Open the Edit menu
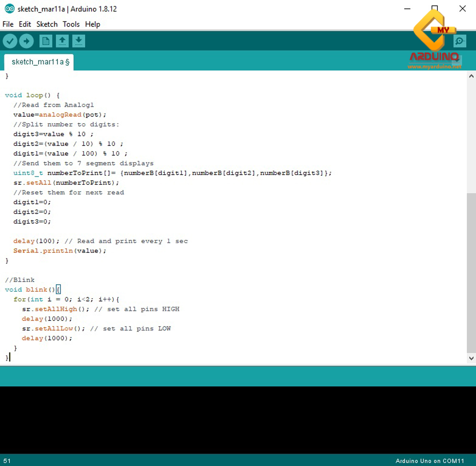Screen dimensions: 476x466 point(25,24)
